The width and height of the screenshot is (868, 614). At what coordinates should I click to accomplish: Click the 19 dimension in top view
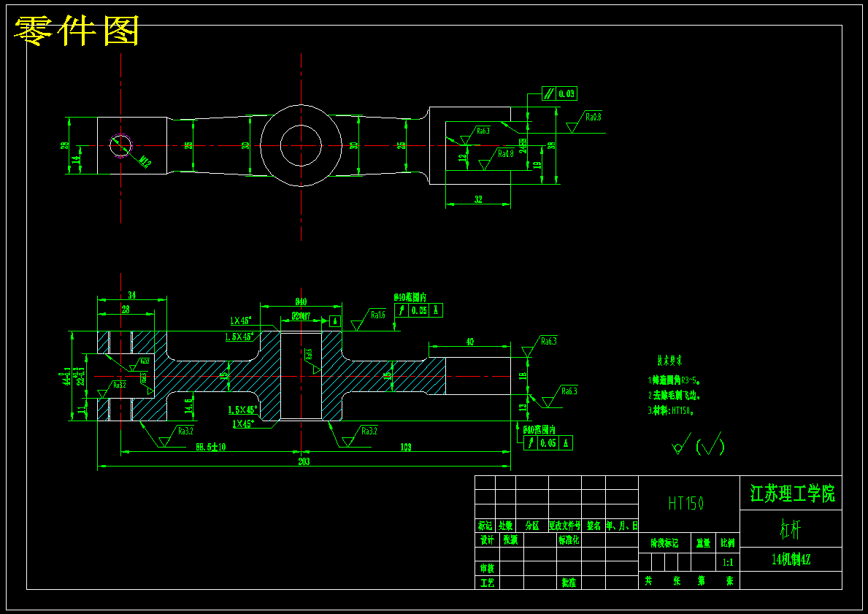click(x=537, y=164)
